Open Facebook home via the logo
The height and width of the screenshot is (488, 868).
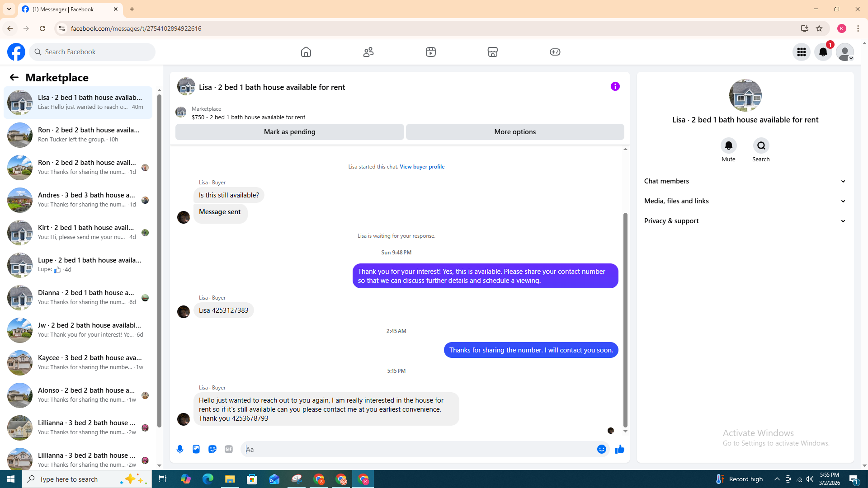click(x=16, y=52)
